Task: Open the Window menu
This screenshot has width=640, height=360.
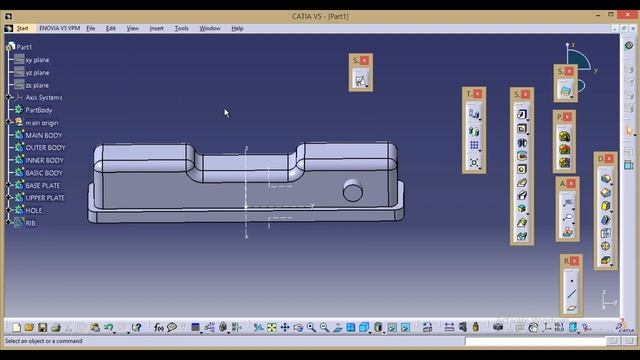Action: (210, 28)
